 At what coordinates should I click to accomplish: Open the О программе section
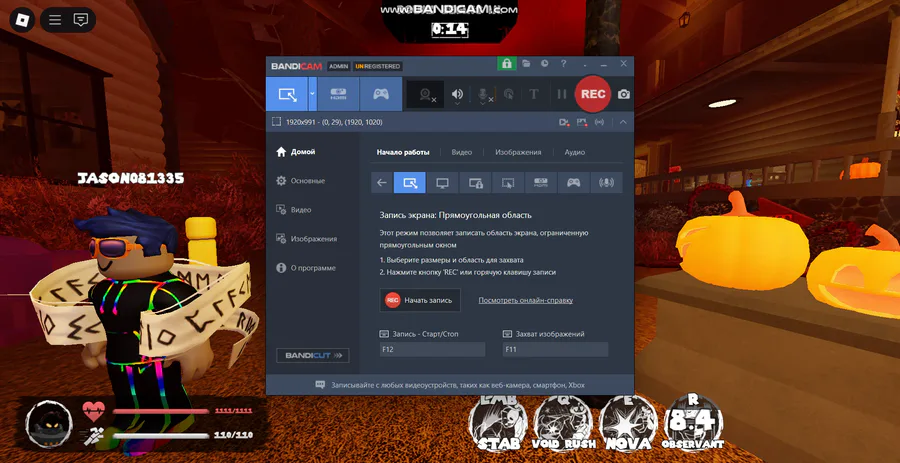click(x=305, y=268)
